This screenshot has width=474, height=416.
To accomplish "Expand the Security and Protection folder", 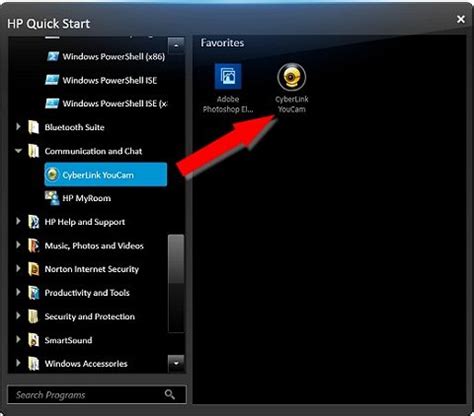I will tap(18, 316).
